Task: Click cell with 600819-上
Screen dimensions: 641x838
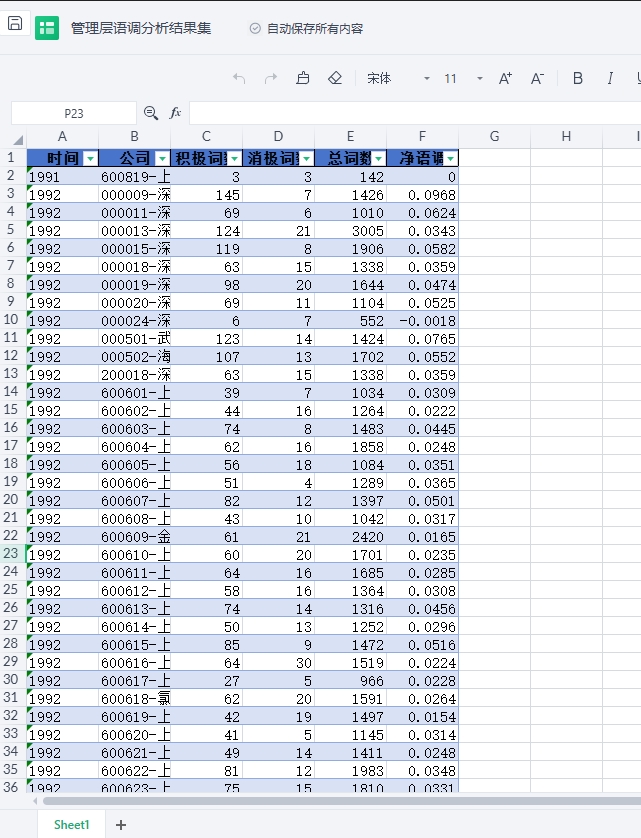Action: point(134,177)
